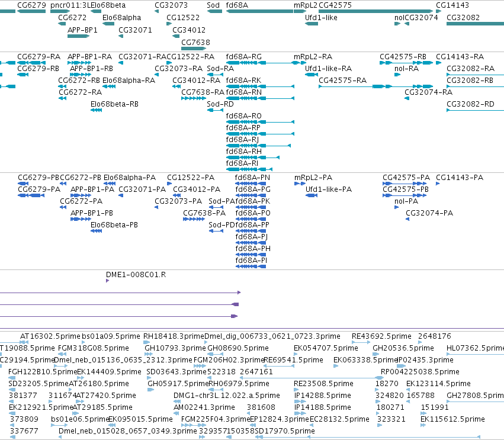Open EST label EK054707.5prime

click(x=326, y=348)
